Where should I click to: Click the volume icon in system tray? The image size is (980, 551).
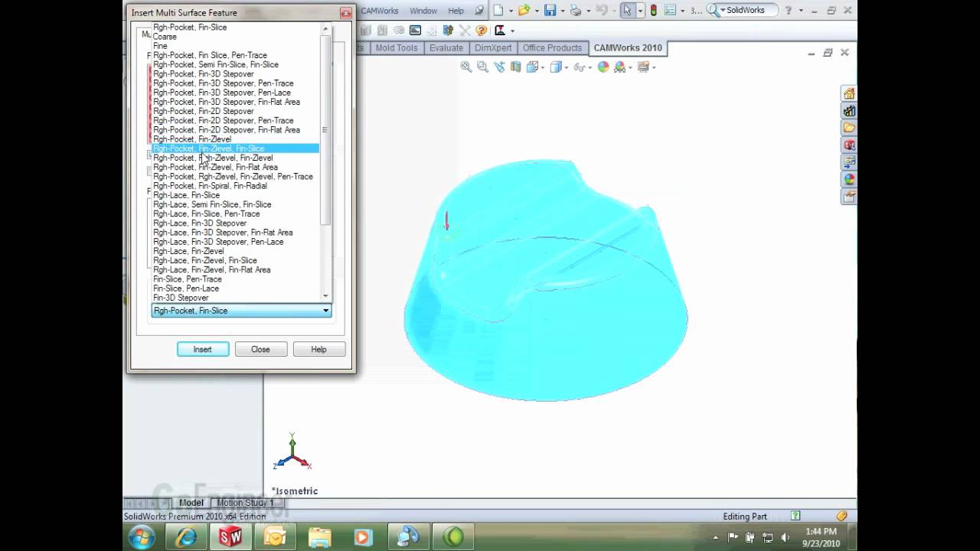click(785, 537)
